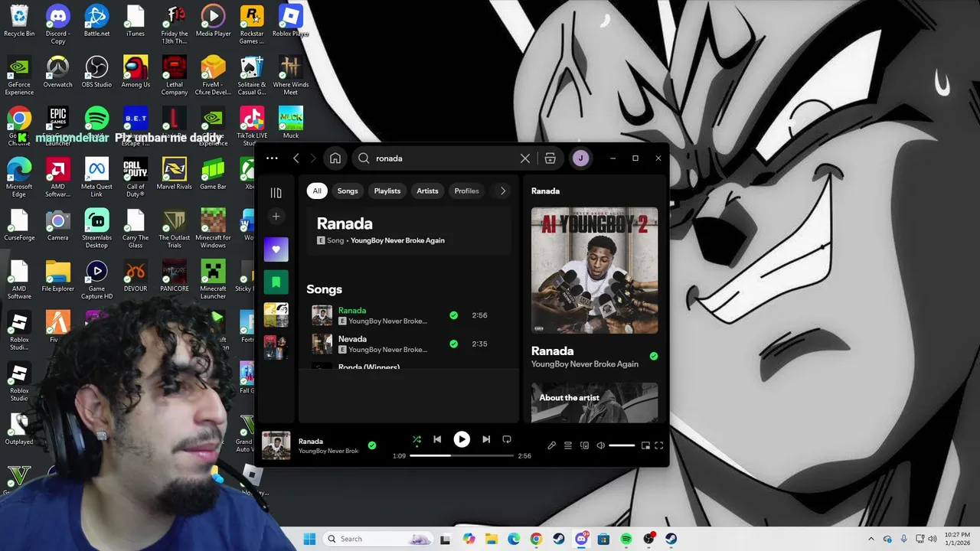The height and width of the screenshot is (551, 980).
Task: Skip to next track
Action: pos(486,439)
